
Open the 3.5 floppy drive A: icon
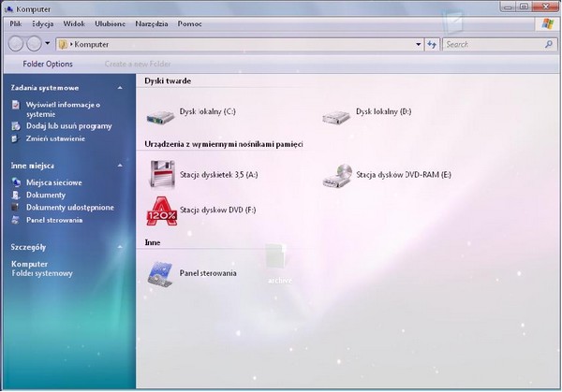coord(162,174)
